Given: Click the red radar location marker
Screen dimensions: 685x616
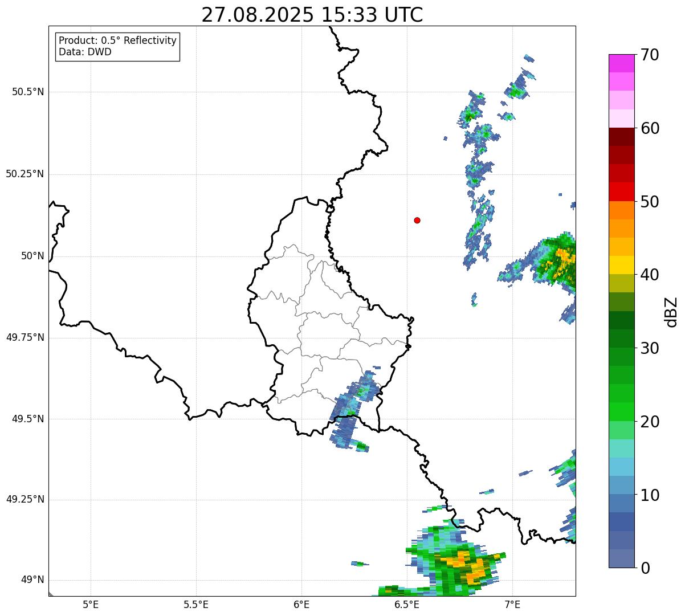Looking at the screenshot, I should 417,220.
